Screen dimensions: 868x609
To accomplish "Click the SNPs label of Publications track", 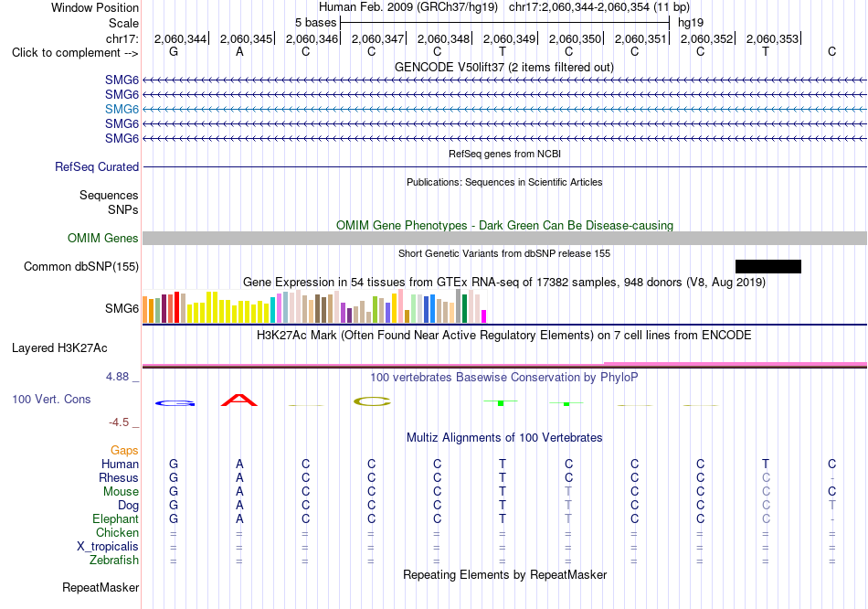I will (123, 210).
